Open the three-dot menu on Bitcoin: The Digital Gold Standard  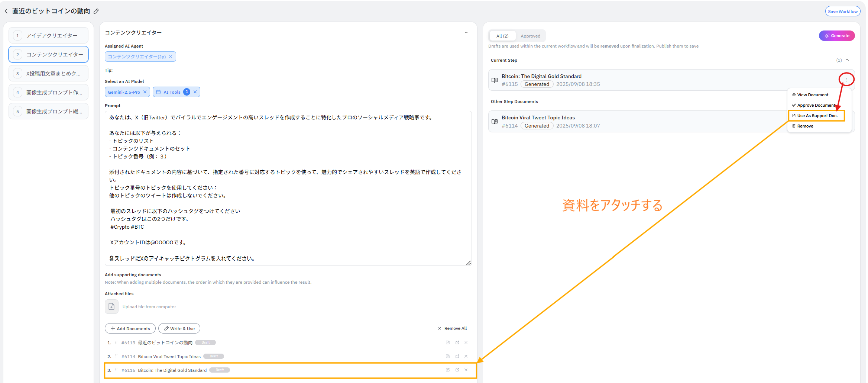click(846, 80)
